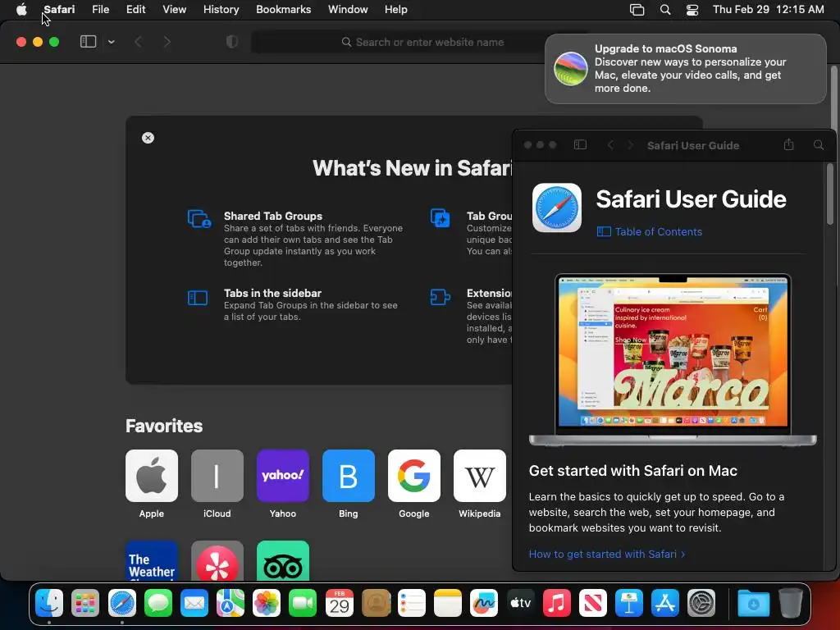
Task: Open the Downloads folder in the Dock
Action: (x=753, y=603)
